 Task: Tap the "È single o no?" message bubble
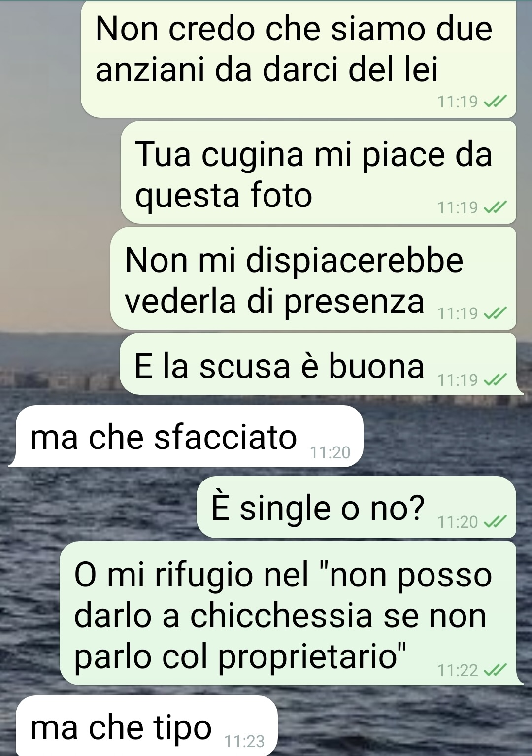tap(357, 507)
